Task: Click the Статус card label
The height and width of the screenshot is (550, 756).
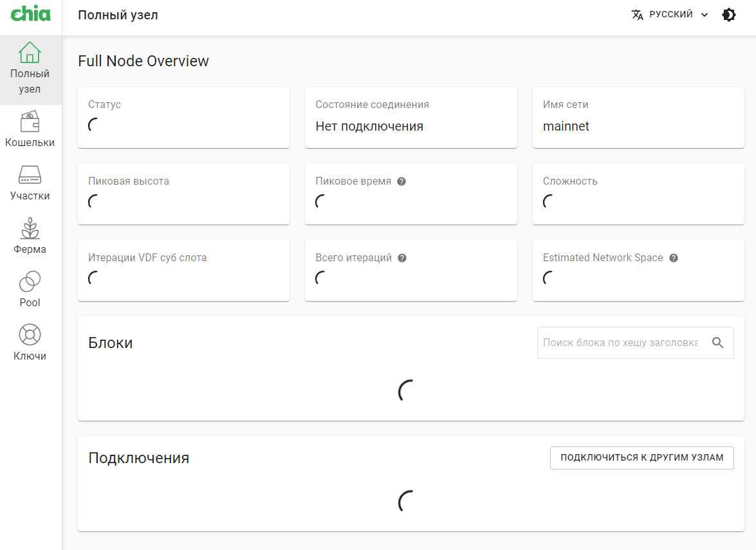Action: 104,105
